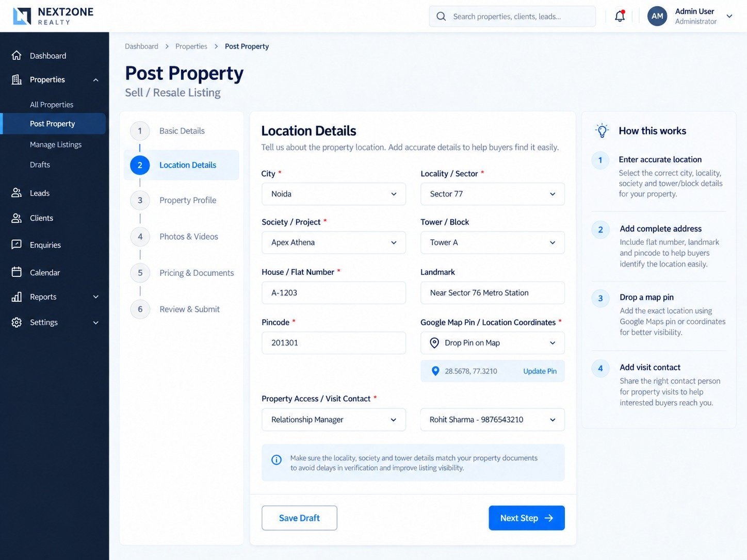
Task: Collapse the Properties sidebar section chevron
Action: pyautogui.click(x=95, y=80)
